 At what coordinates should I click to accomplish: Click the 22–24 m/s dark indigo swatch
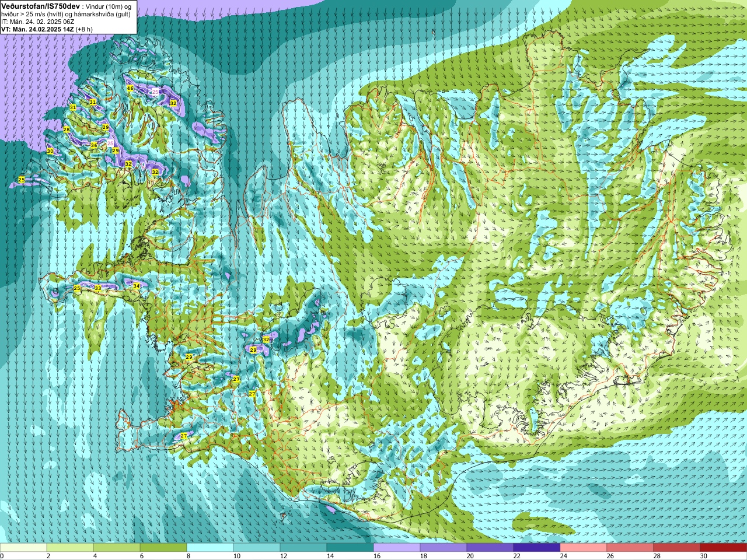537,548
